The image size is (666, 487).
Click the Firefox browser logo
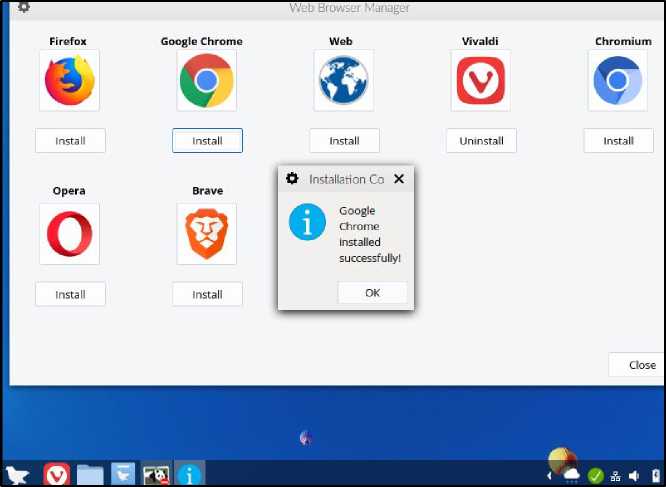[70, 81]
